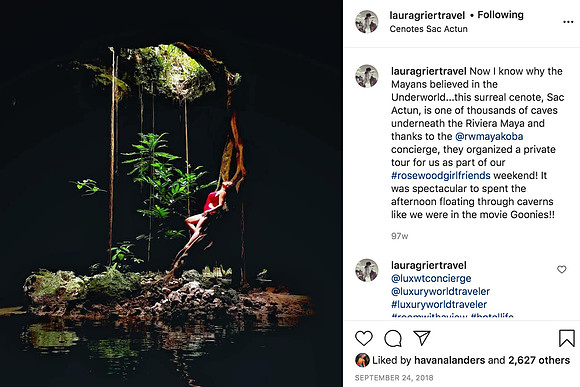Click the cenote photo of the post
Viewport: 580px width, 387px height.
[x=171, y=194]
